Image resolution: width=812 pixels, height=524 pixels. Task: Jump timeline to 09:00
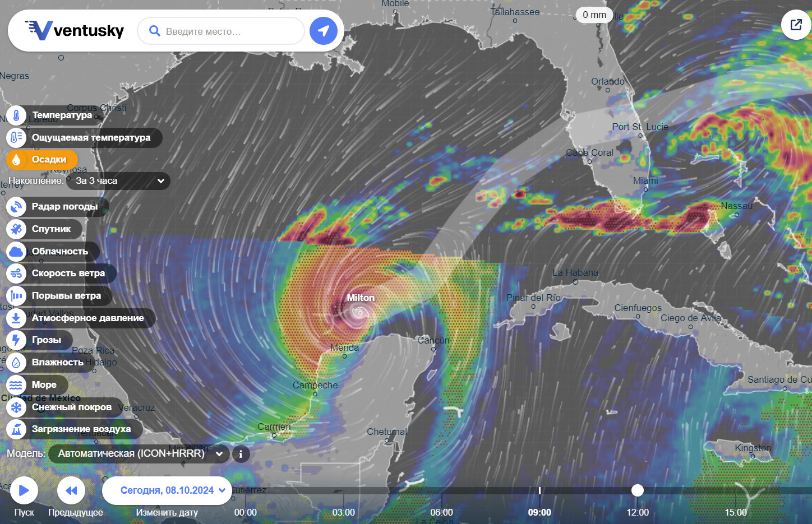(x=539, y=512)
